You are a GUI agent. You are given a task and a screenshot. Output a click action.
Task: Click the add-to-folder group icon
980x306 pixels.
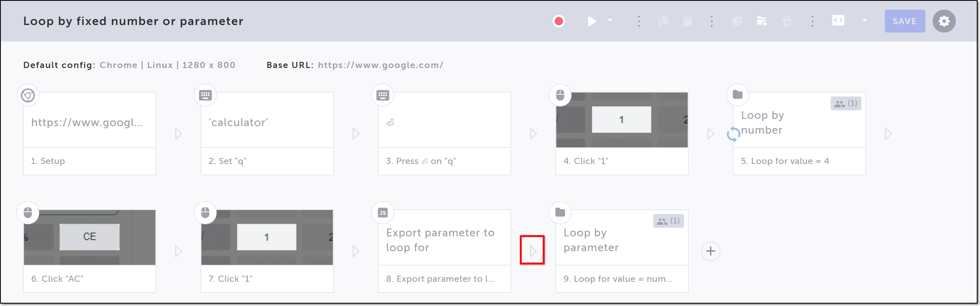point(762,21)
